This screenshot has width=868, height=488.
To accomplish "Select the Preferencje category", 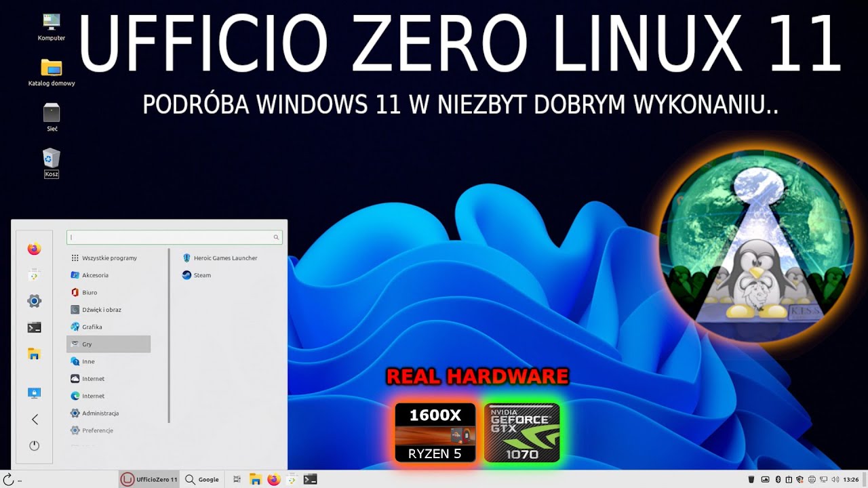I will 108,430.
